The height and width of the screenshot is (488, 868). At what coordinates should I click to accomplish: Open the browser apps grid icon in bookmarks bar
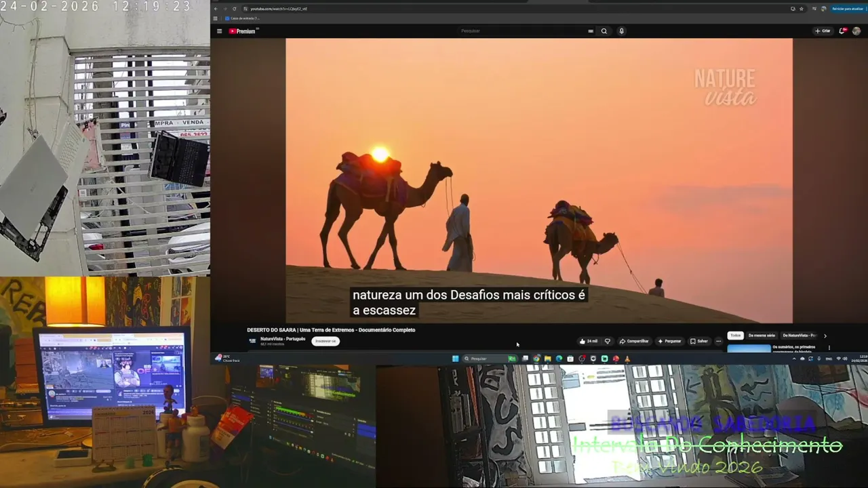(x=216, y=18)
